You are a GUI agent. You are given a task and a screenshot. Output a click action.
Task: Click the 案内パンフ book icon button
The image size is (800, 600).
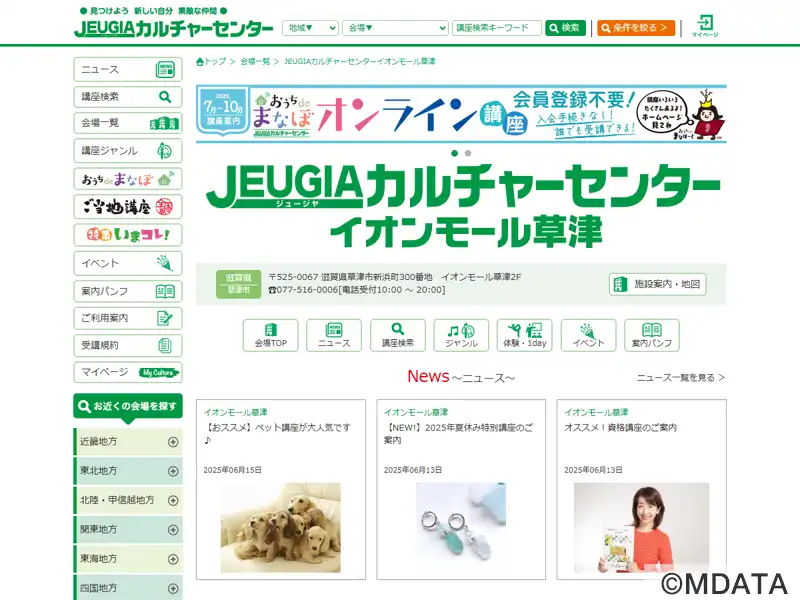pos(652,335)
